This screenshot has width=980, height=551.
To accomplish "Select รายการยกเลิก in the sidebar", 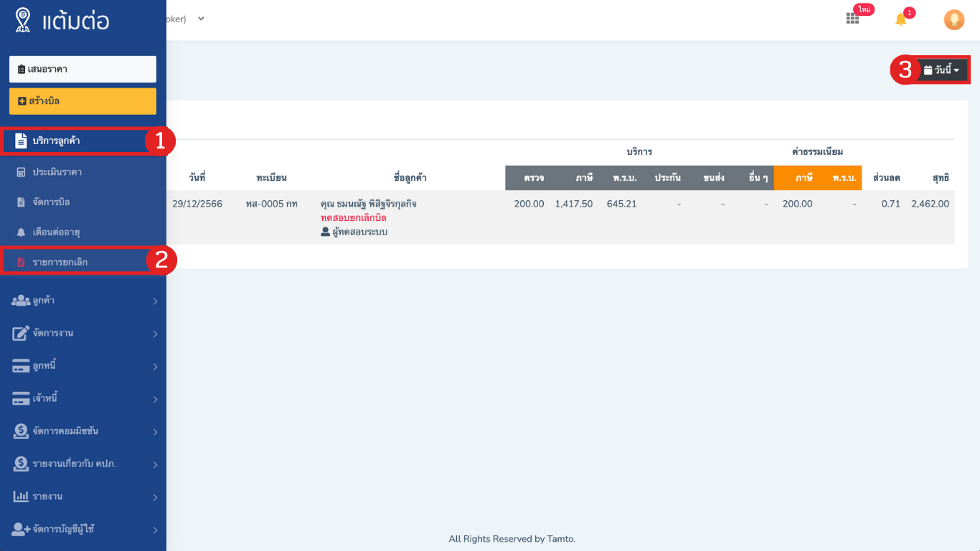I will pos(83,262).
